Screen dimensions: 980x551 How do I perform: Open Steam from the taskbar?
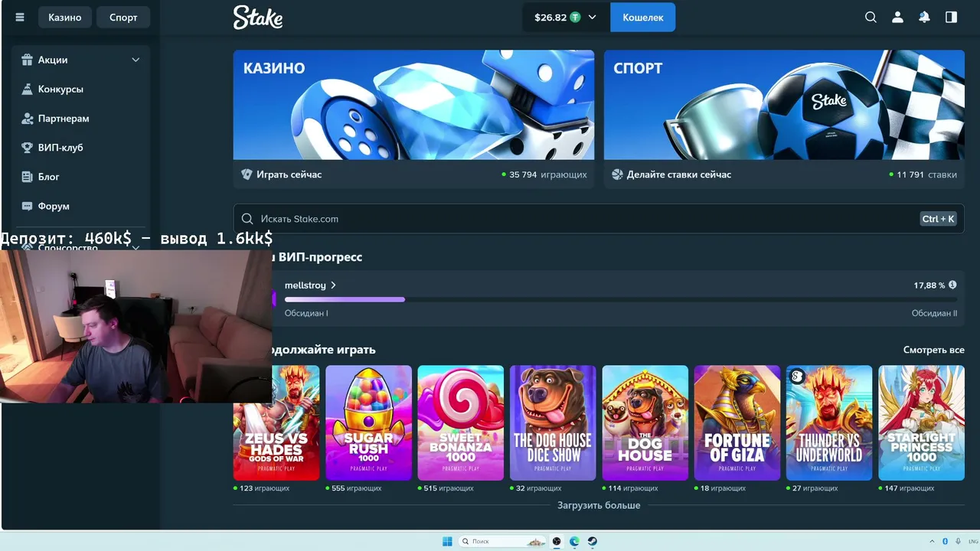tap(592, 541)
